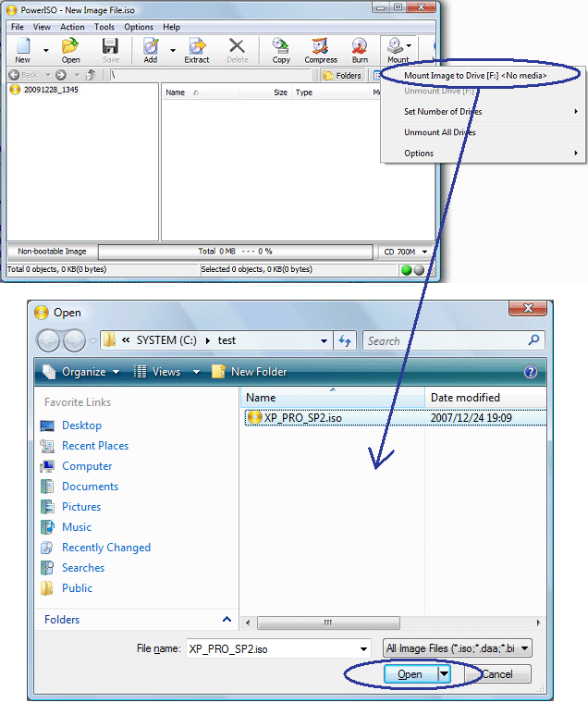
Task: Select Mount Image to Drive [F:] menu entry
Action: [474, 75]
